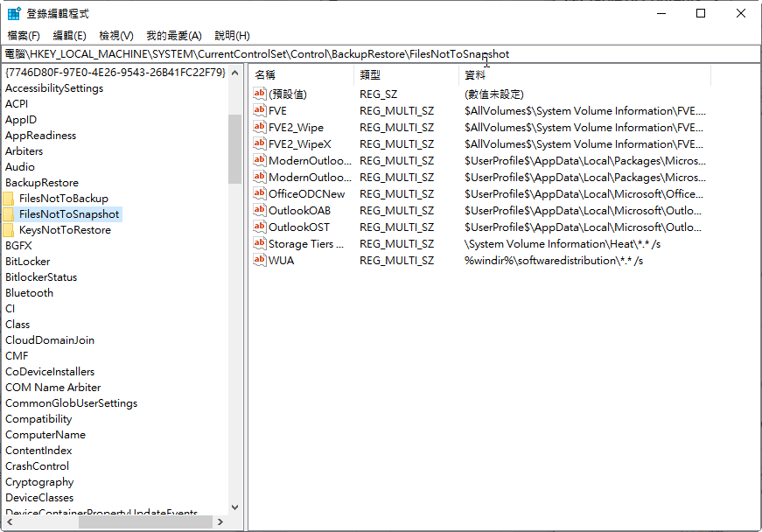Screen dimensions: 762x532
Task: Click REG_MULTI_SZ type in the OutlookOST row
Action: (x=396, y=227)
